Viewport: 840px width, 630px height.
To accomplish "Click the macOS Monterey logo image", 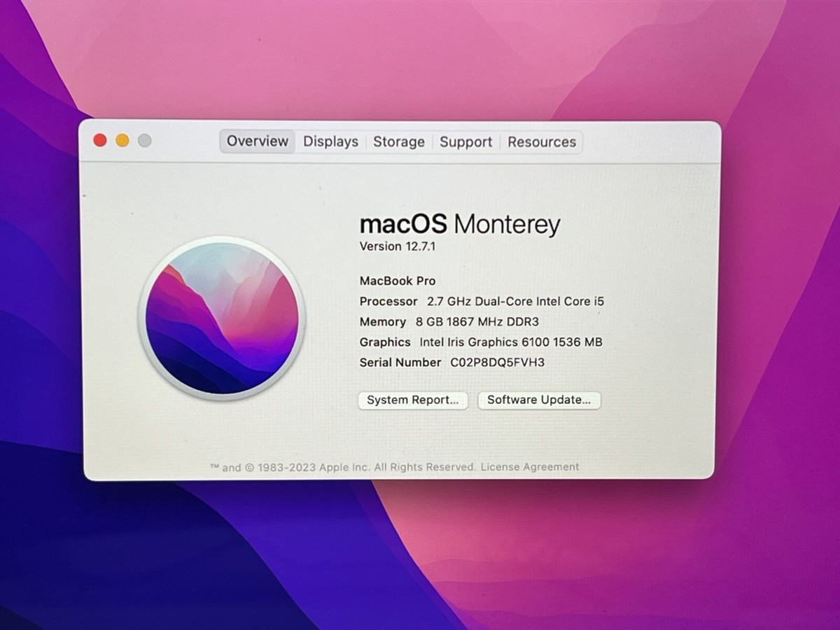I will click(x=222, y=318).
